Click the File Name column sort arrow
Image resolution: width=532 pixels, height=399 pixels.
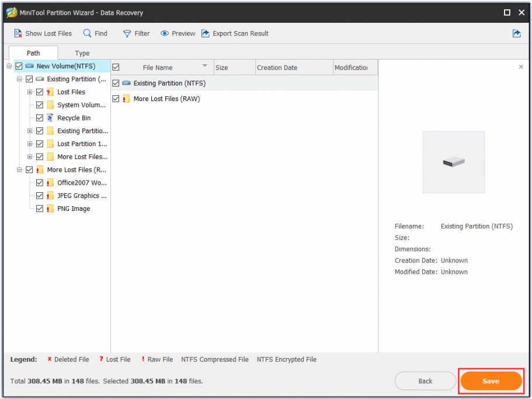204,65
